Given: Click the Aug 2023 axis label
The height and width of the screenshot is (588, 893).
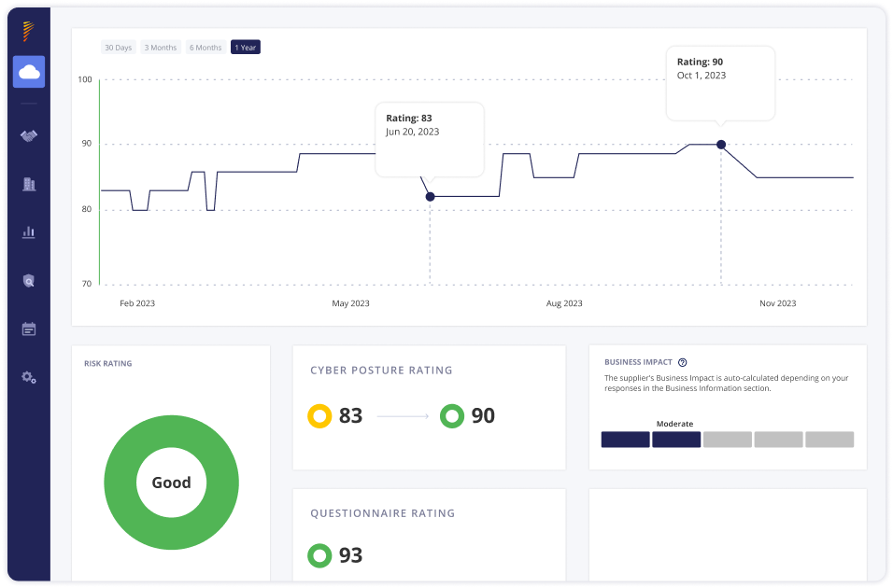Looking at the screenshot, I should [564, 303].
